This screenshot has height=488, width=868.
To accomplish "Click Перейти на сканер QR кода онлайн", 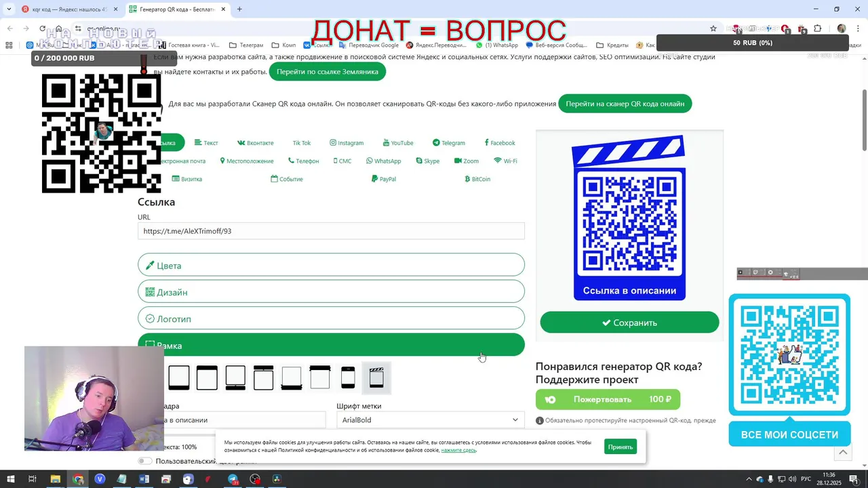I will [x=625, y=104].
